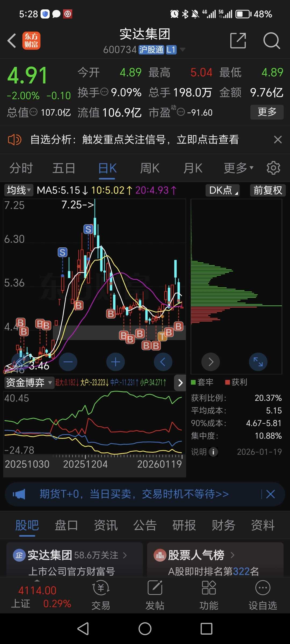Switch to the 月K chart tab

pyautogui.click(x=193, y=168)
